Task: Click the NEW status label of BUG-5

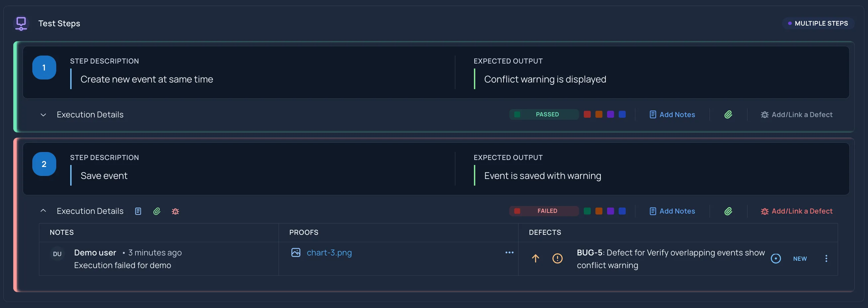Action: [x=800, y=258]
